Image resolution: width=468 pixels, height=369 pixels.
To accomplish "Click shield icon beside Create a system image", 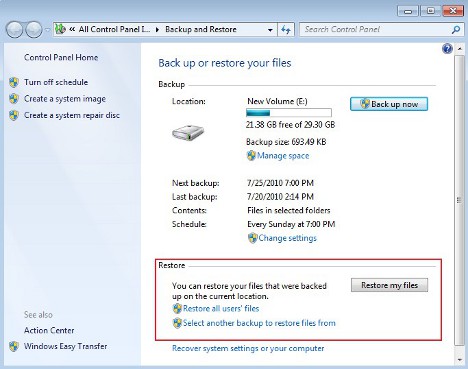I will pyautogui.click(x=14, y=99).
